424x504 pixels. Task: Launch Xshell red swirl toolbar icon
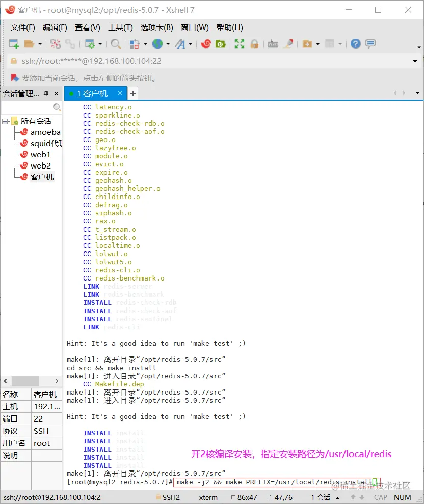click(205, 44)
